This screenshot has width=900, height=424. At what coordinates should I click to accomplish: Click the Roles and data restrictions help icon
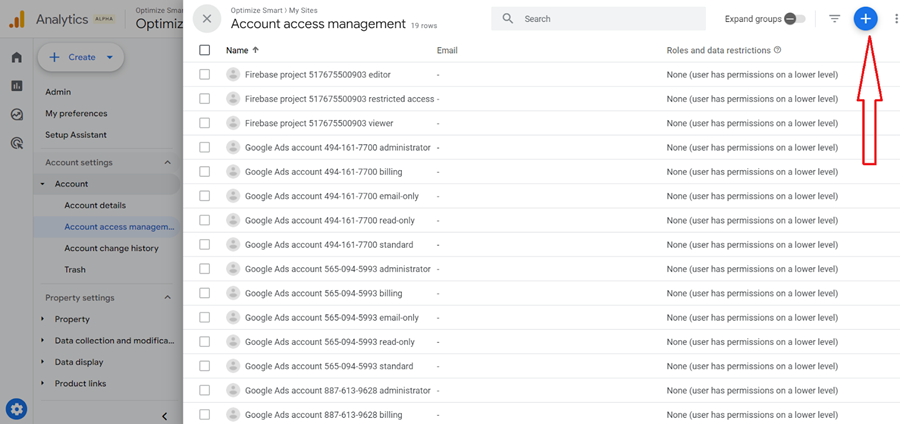tap(778, 50)
